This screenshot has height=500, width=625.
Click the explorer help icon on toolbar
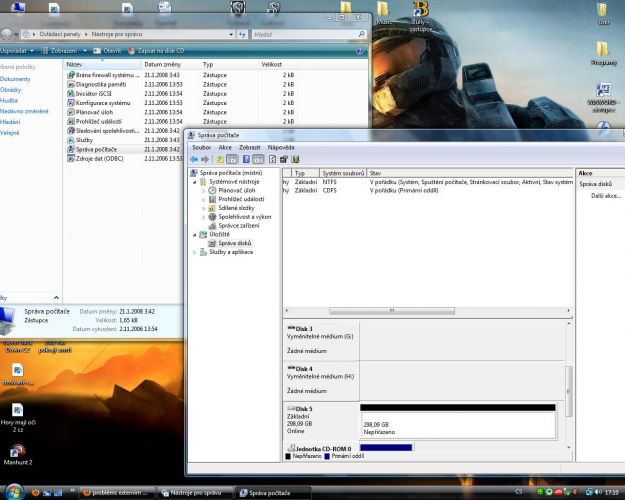[360, 51]
